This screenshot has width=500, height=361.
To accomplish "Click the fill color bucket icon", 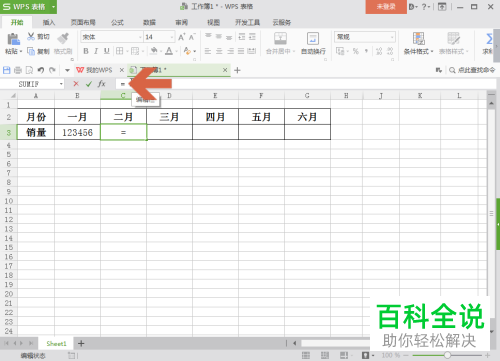I will [154, 51].
